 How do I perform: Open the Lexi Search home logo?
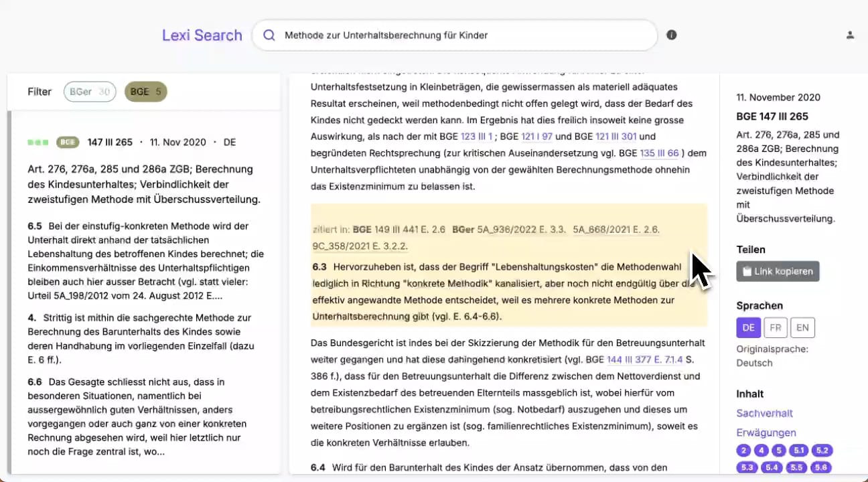[x=202, y=35]
